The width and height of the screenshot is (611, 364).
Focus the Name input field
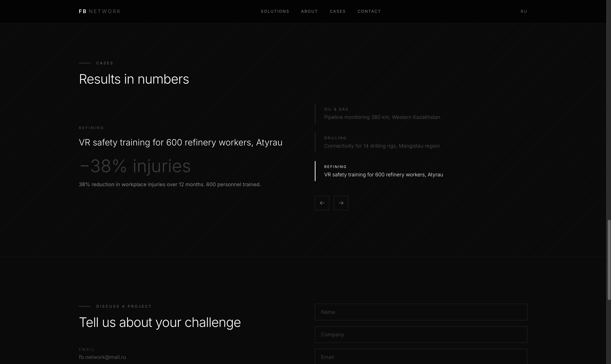[421, 312]
